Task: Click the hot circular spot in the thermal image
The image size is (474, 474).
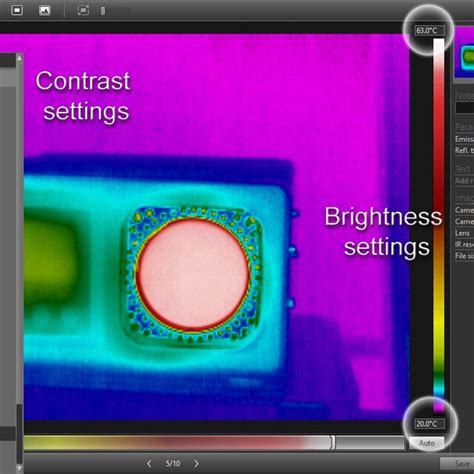Action: (x=193, y=274)
